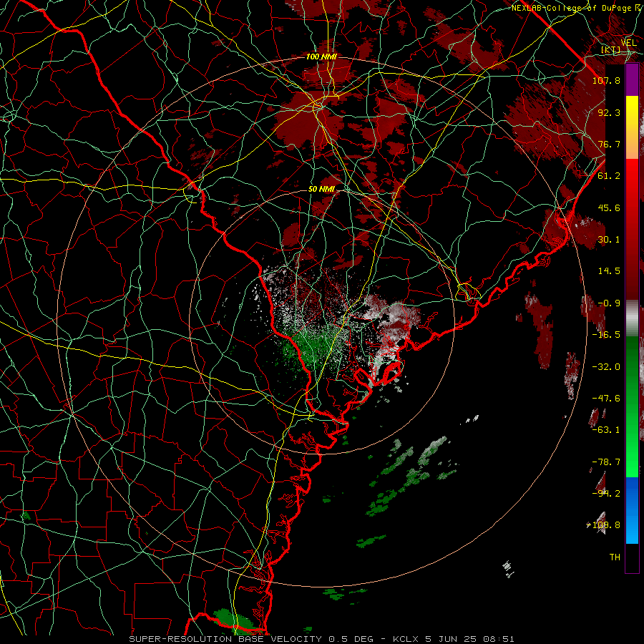Click the -32.0 legend value
Viewport: 644px width, 644px height.
pyautogui.click(x=606, y=367)
